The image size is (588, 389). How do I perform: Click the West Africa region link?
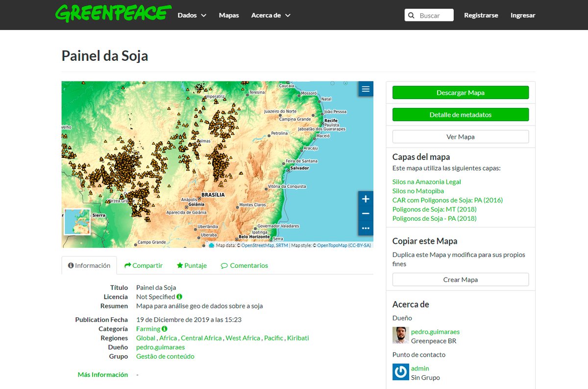point(243,338)
